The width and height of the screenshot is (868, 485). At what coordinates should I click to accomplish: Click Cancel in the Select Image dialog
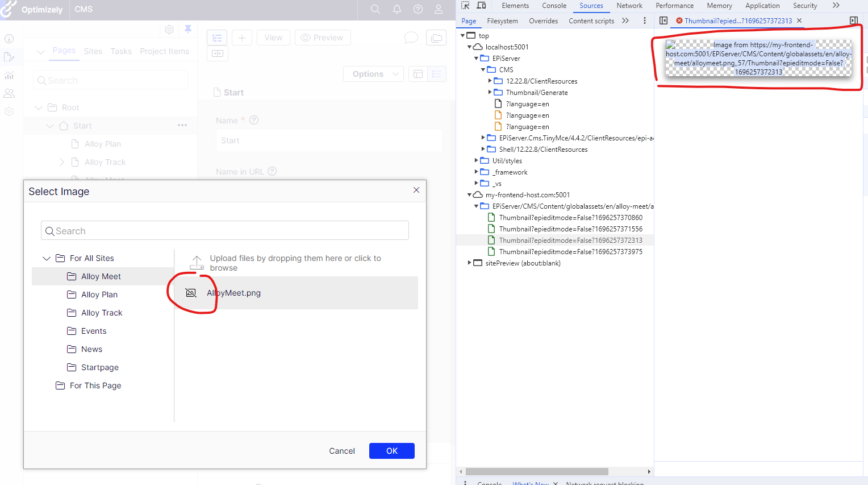point(341,451)
